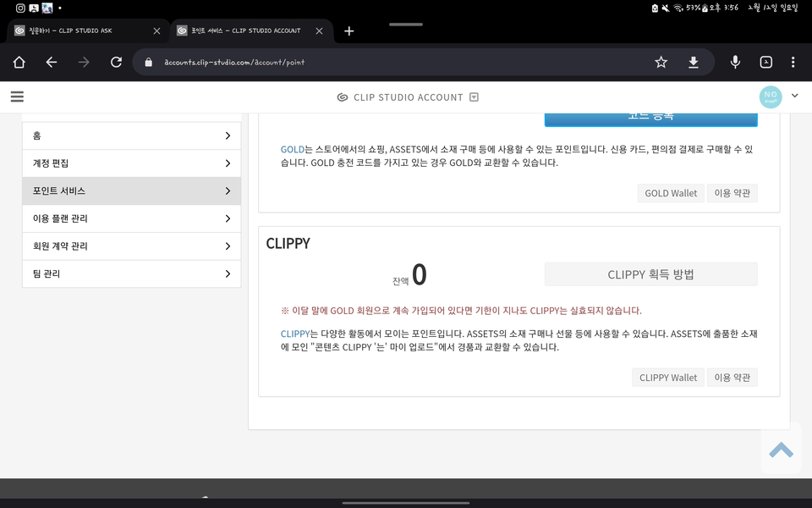Go back with the back arrow
This screenshot has height=508, width=812.
point(52,62)
